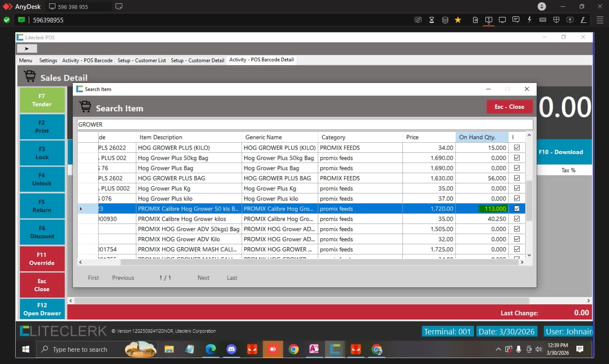This screenshot has height=364, width=609.
Task: Toggle checkbox on HOG GROWER PLUS BAG row
Action: click(517, 178)
